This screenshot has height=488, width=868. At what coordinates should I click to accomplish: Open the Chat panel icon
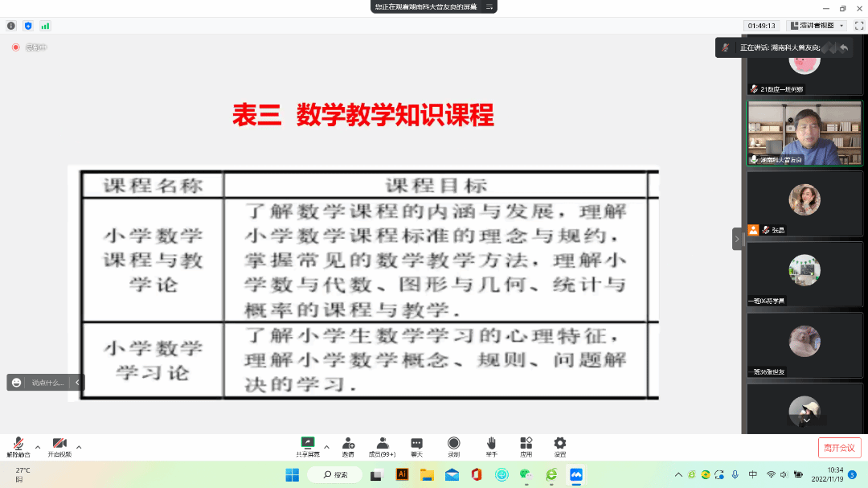pos(416,445)
